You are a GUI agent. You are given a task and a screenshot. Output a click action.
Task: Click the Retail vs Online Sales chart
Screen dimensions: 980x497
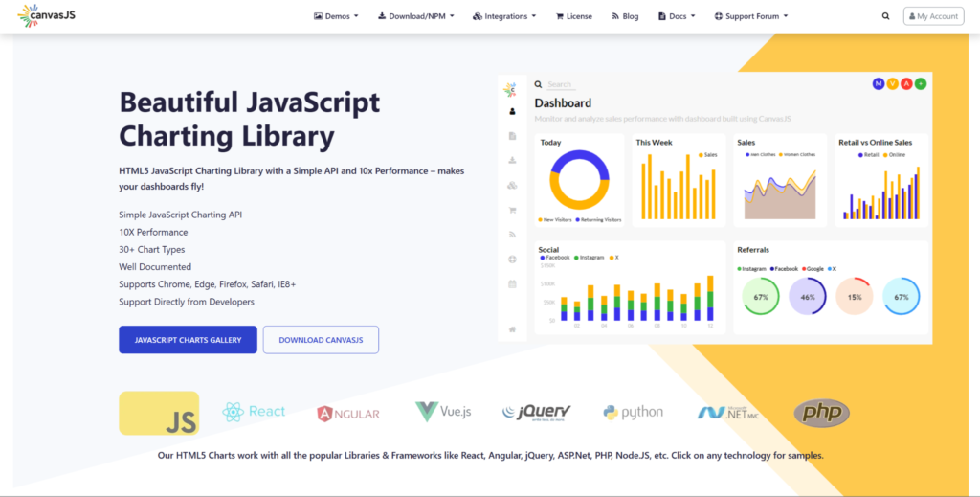point(881,192)
